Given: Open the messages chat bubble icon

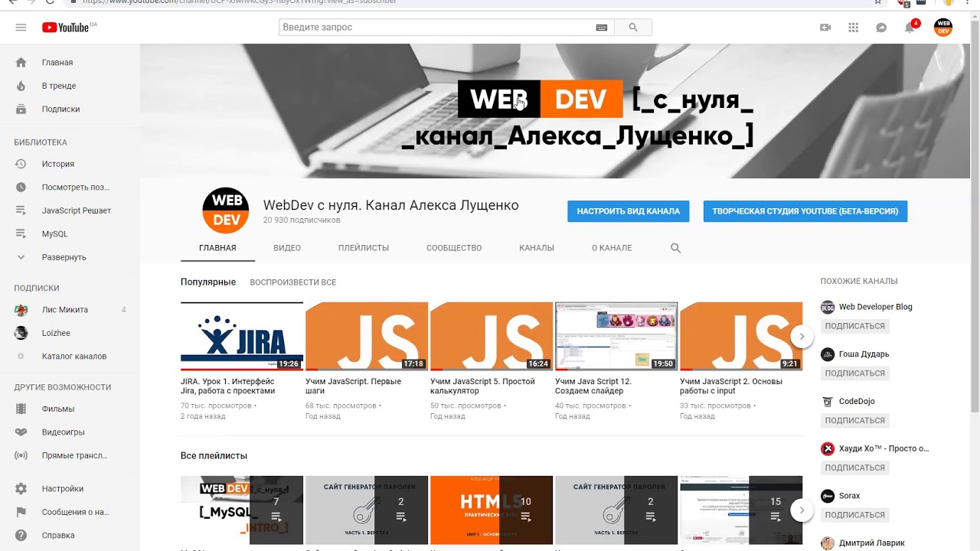Looking at the screenshot, I should (x=881, y=28).
